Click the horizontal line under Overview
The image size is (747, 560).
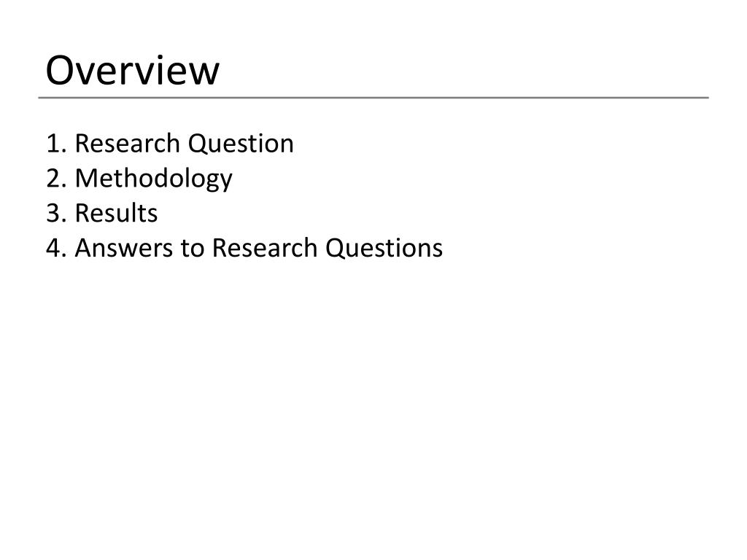(373, 98)
